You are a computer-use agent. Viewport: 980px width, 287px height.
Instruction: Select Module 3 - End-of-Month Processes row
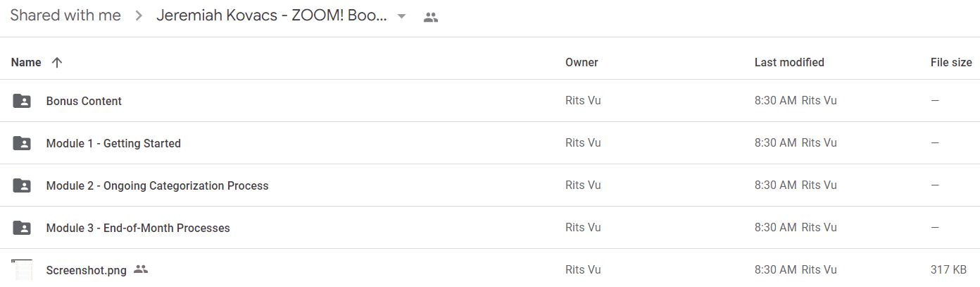[x=490, y=228]
